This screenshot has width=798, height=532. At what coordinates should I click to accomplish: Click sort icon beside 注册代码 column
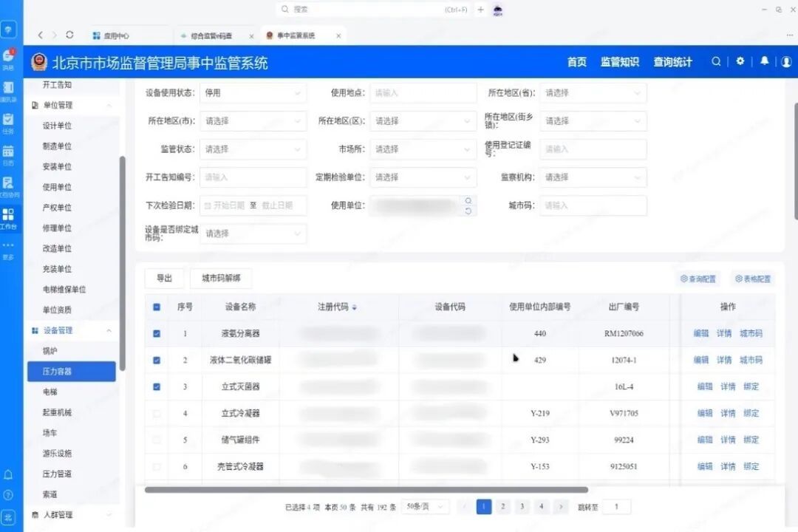click(355, 307)
